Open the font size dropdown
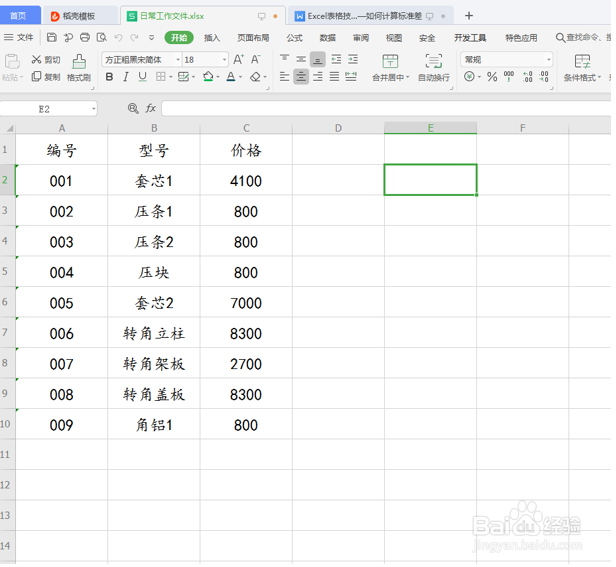 point(224,60)
